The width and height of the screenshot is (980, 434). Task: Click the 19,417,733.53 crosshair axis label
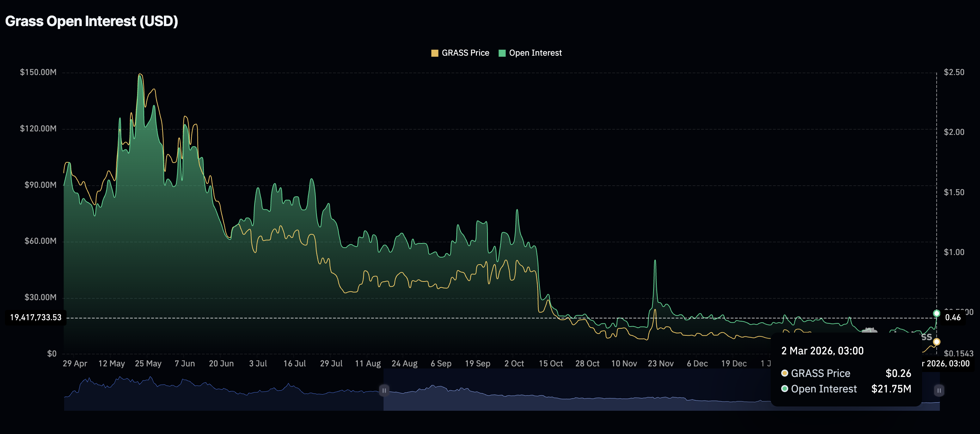coord(35,317)
